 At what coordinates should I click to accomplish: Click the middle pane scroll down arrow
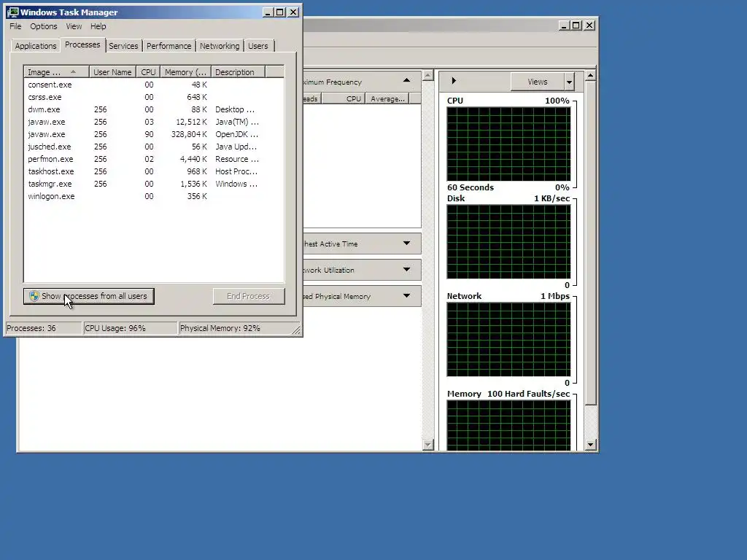[427, 445]
